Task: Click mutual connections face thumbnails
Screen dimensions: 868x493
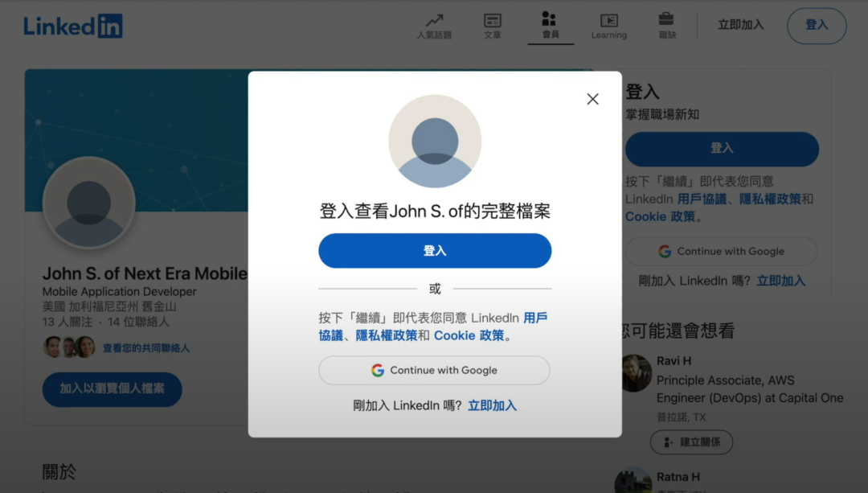Action: tap(69, 347)
